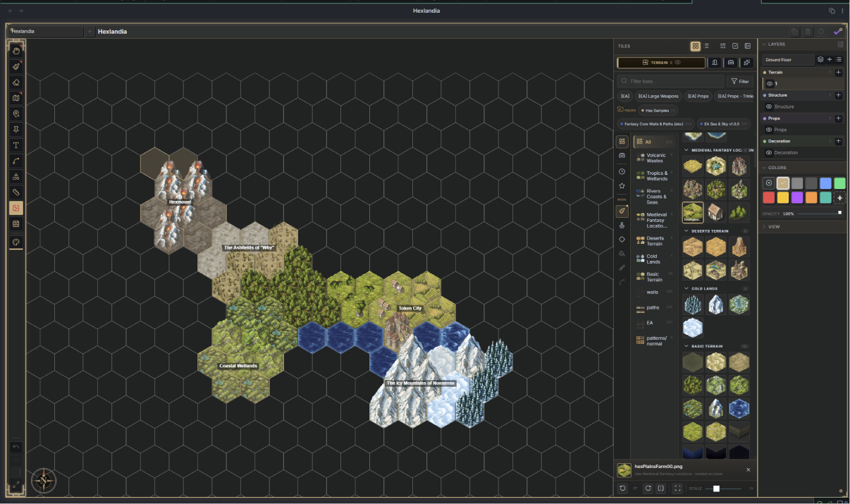Collapse the Layers panel section
The height and width of the screenshot is (504, 850).
tap(764, 44)
